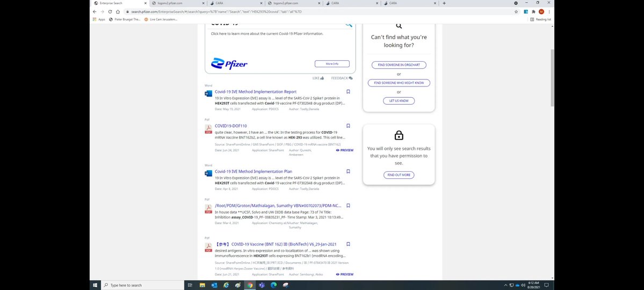Preview the COVID19-DOF110 document
The image size is (644, 290).
(345, 150)
